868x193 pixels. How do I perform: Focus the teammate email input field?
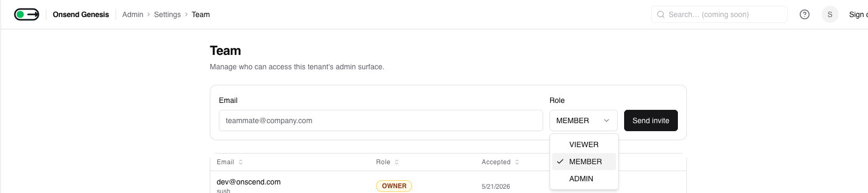coord(381,120)
